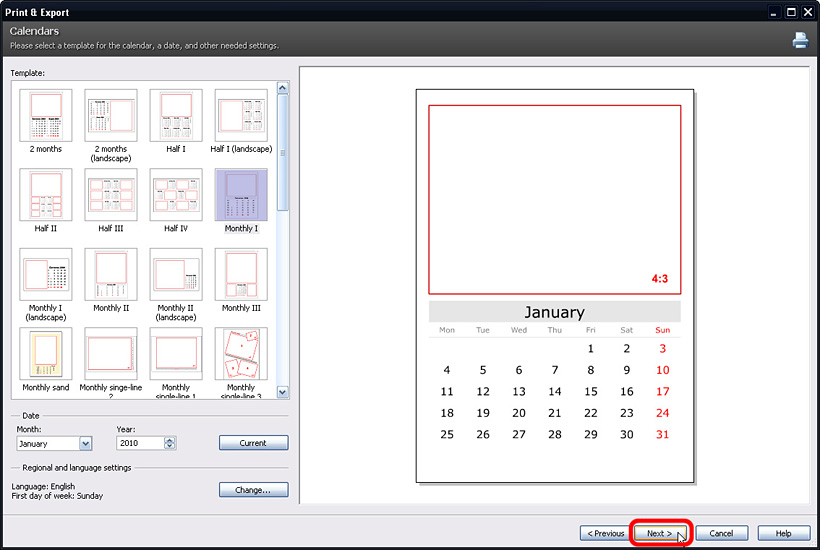Click the template list scroll down arrow
This screenshot has width=820, height=550.
click(x=282, y=392)
